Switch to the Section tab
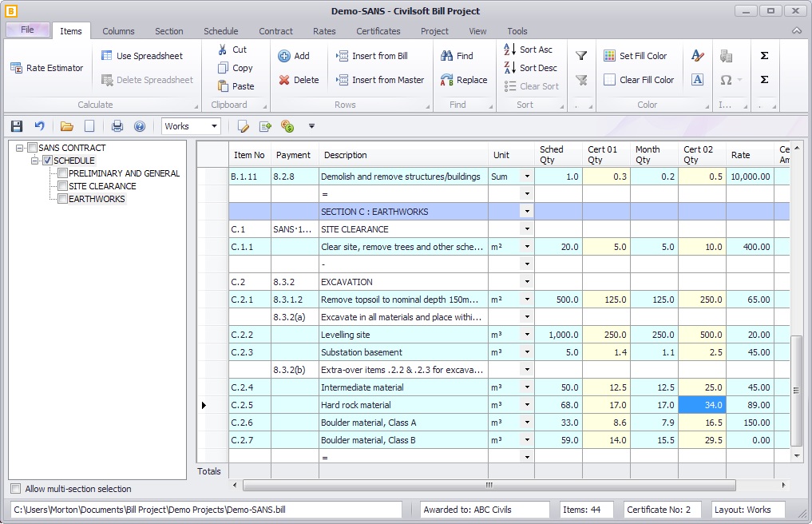 (x=168, y=31)
